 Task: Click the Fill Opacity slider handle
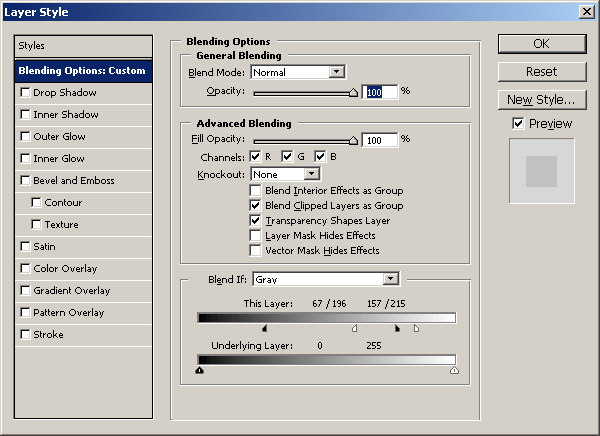click(353, 141)
